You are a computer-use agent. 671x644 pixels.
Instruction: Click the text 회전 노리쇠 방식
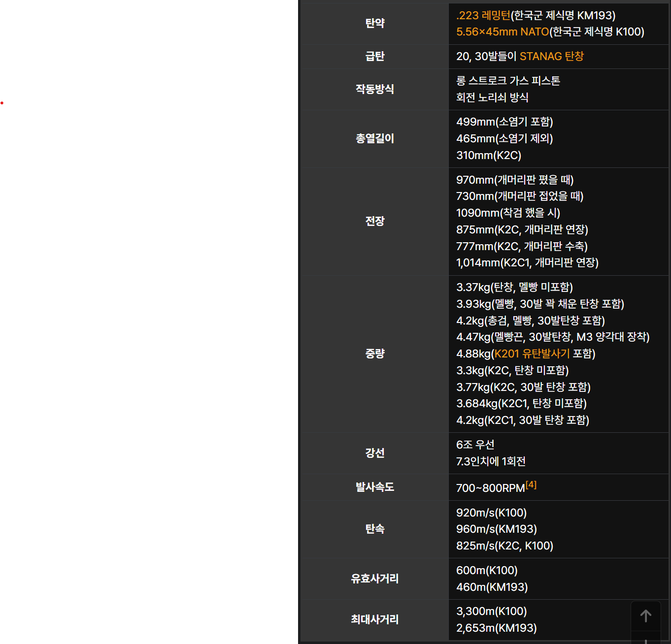[x=492, y=97]
